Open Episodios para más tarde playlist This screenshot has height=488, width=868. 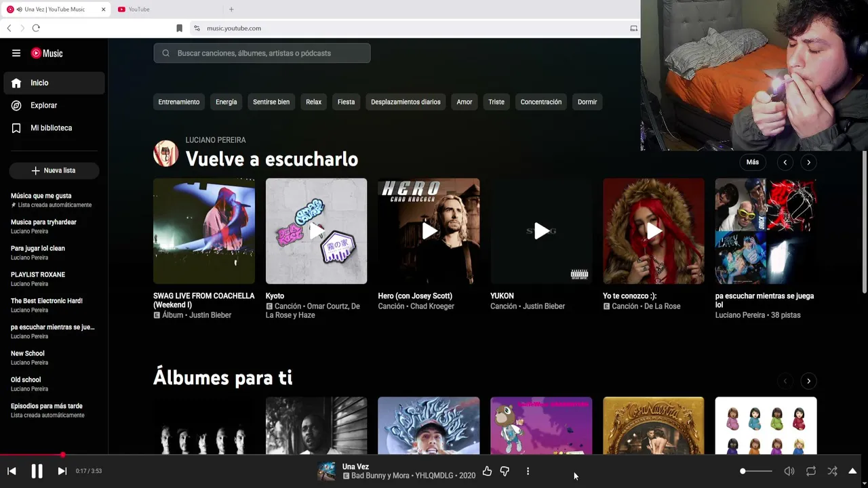tap(53, 410)
